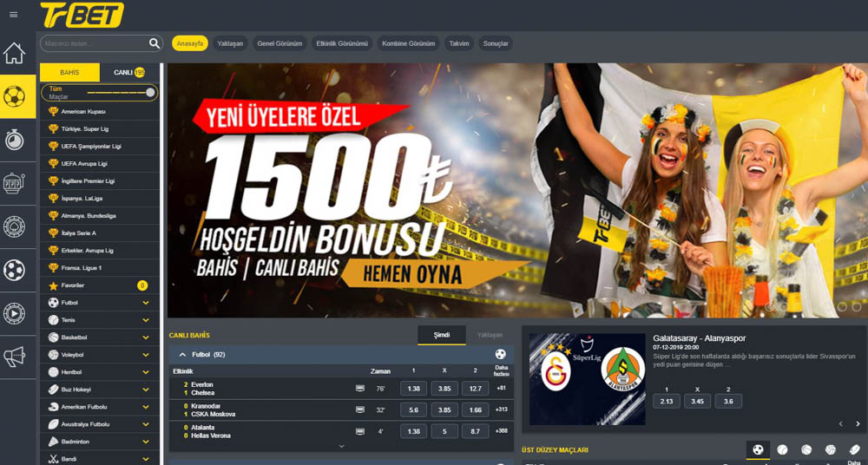
Task: Open the slot machine casino icon
Action: click(15, 183)
